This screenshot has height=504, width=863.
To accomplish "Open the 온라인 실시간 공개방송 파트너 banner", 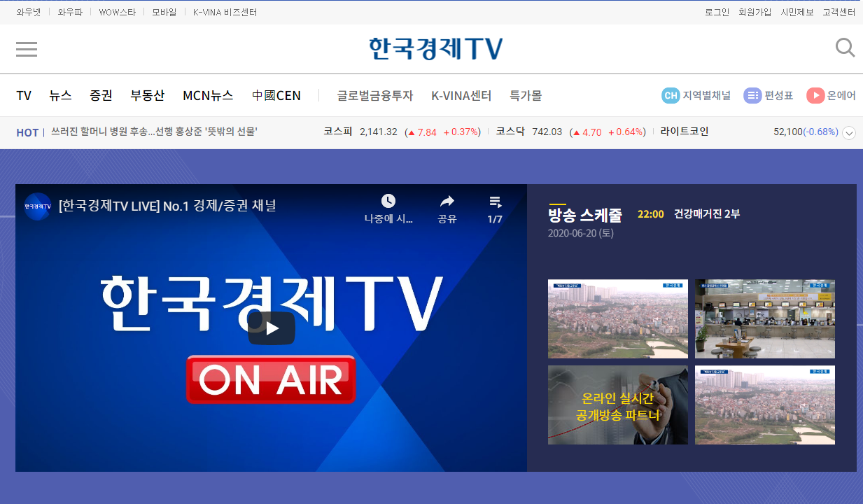I will pos(618,405).
